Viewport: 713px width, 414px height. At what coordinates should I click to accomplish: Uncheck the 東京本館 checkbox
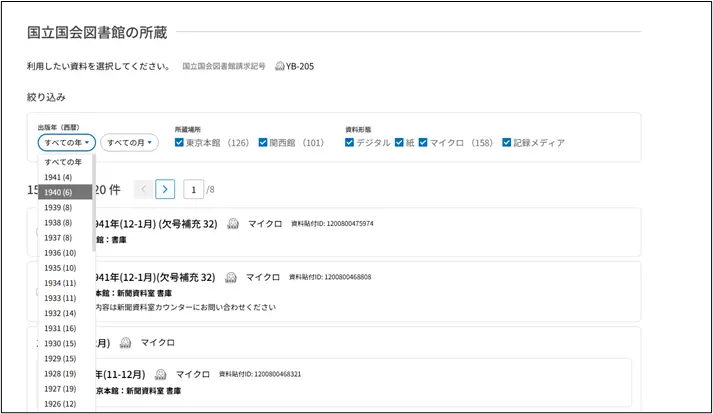click(x=179, y=143)
